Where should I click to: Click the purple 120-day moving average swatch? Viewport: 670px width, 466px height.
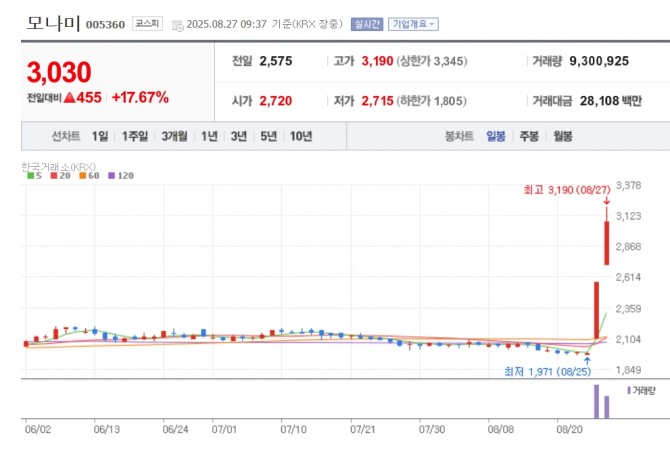[112, 176]
